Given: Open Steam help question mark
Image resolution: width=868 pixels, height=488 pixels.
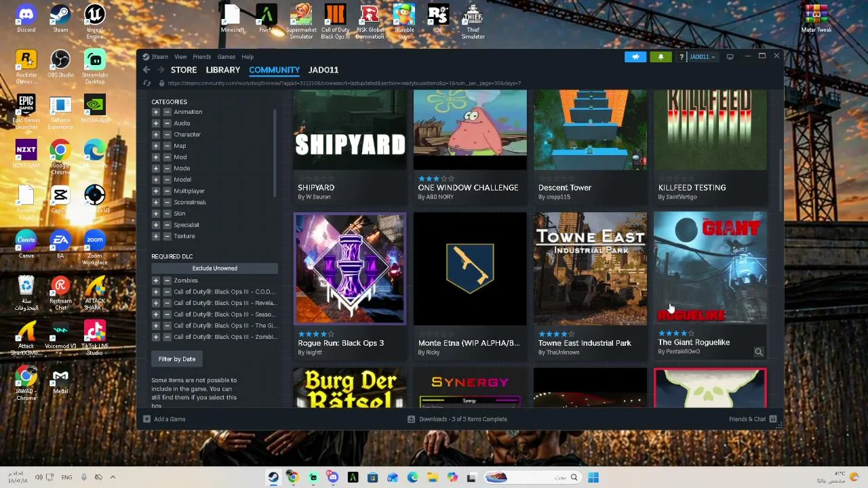Looking at the screenshot, I should coord(682,57).
